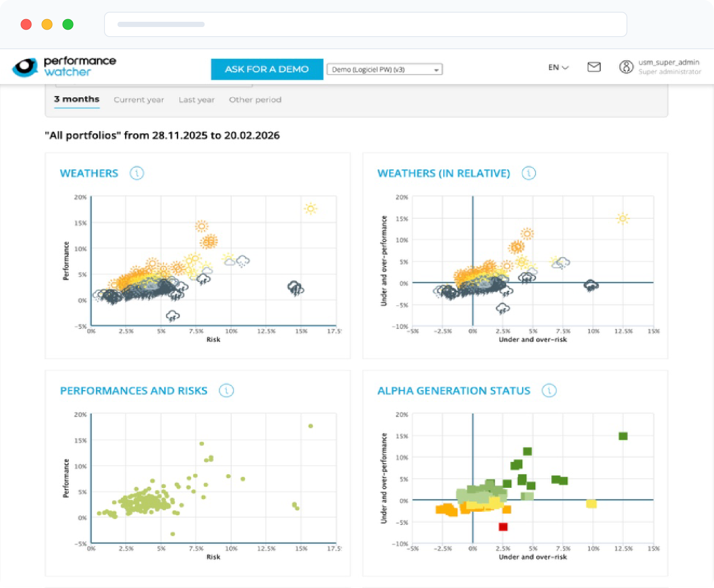Click the user profile avatar icon

626,67
